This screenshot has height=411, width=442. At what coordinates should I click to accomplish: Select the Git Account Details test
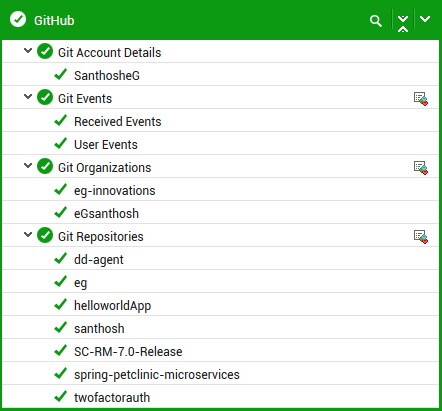tap(109, 53)
